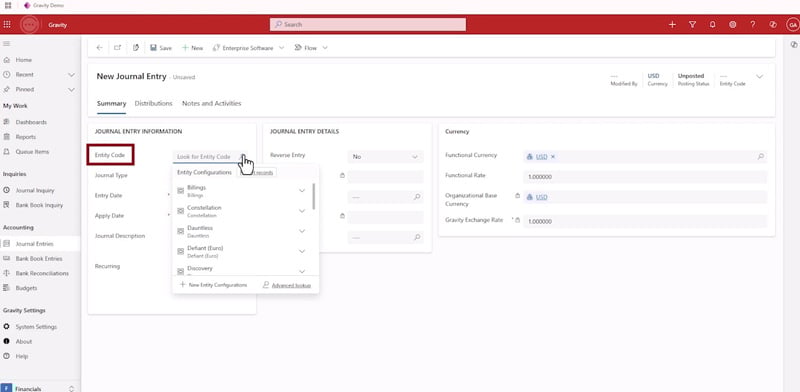This screenshot has height=392, width=800.
Task: Open the help question mark icon
Action: 753,24
